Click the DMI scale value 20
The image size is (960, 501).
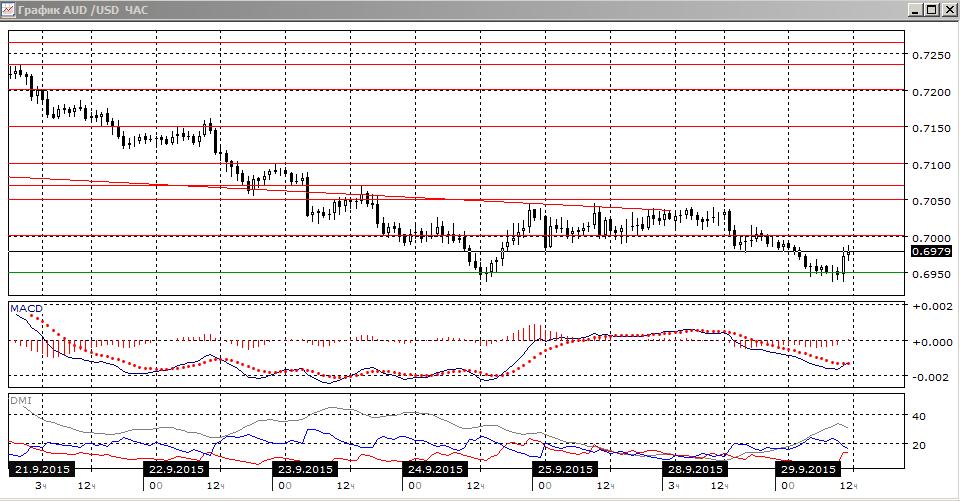919,445
